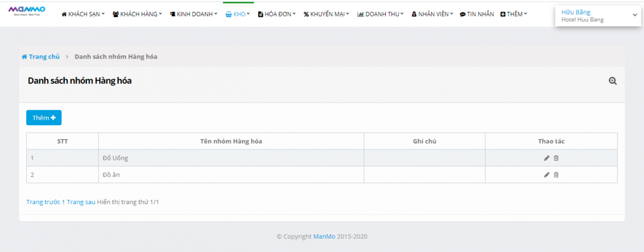
Task: Open the DOANH THU menu
Action: pos(381,15)
